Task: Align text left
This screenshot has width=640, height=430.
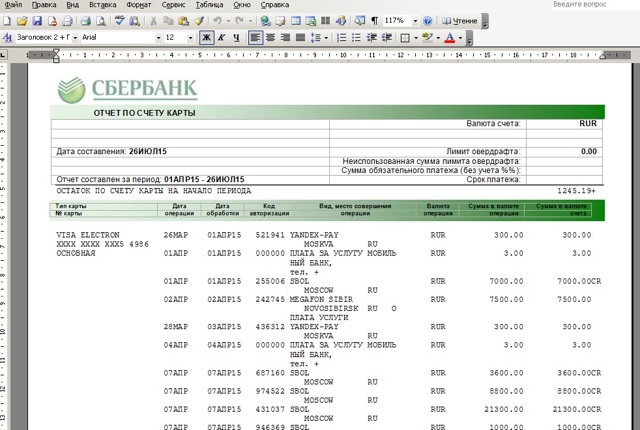Action: click(x=255, y=38)
